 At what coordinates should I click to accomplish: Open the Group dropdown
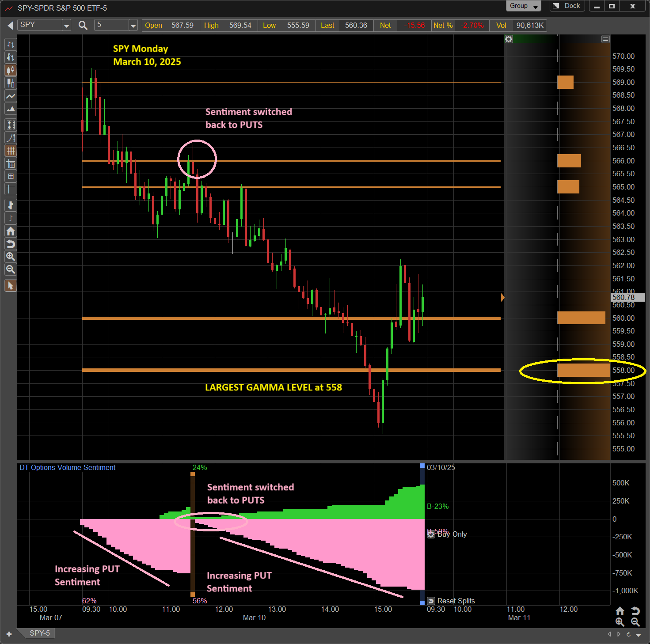coord(523,6)
